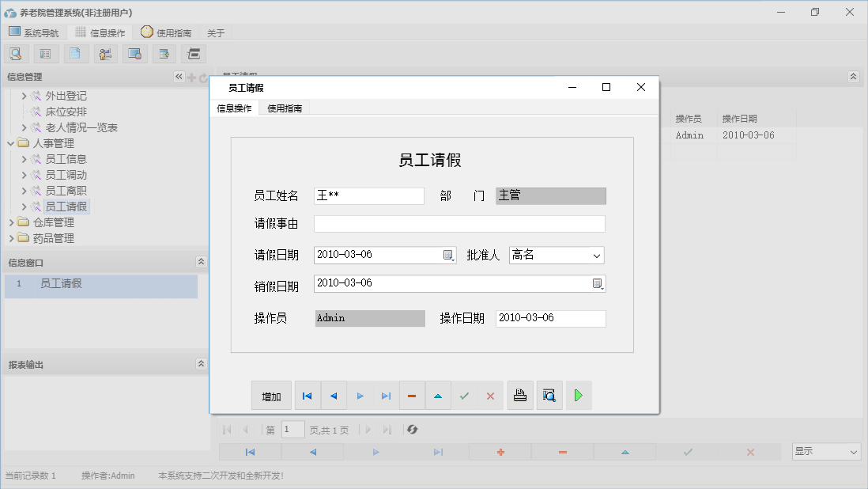This screenshot has height=489, width=868.
Task: Open the 系统导航 menu
Action: [x=34, y=32]
